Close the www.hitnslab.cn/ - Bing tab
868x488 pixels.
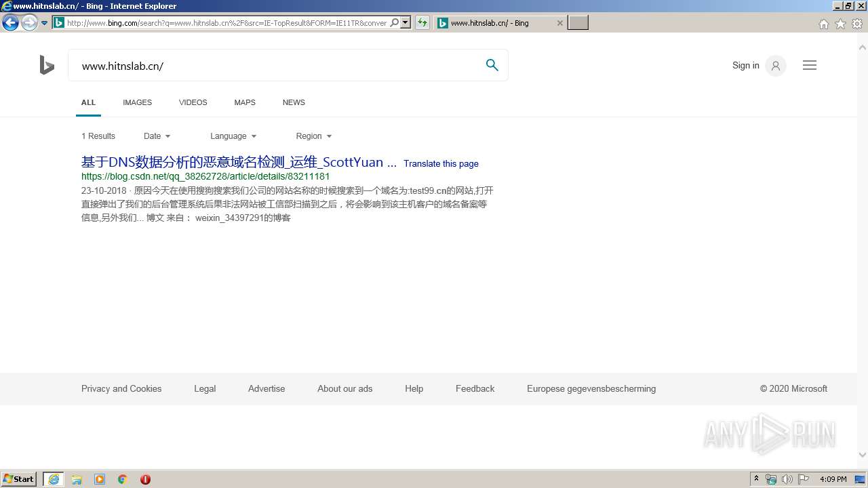click(559, 23)
